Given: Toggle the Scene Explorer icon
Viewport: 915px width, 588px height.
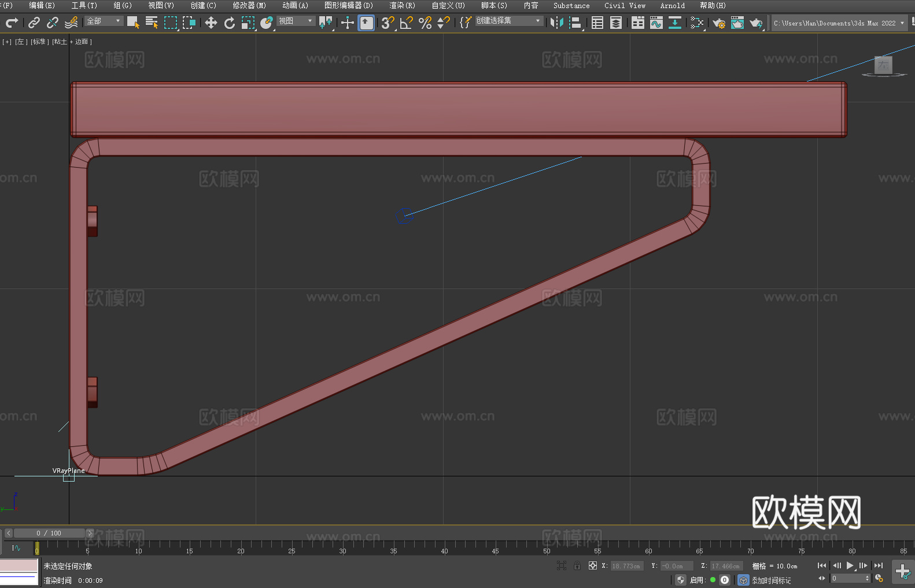Looking at the screenshot, I should (597, 23).
